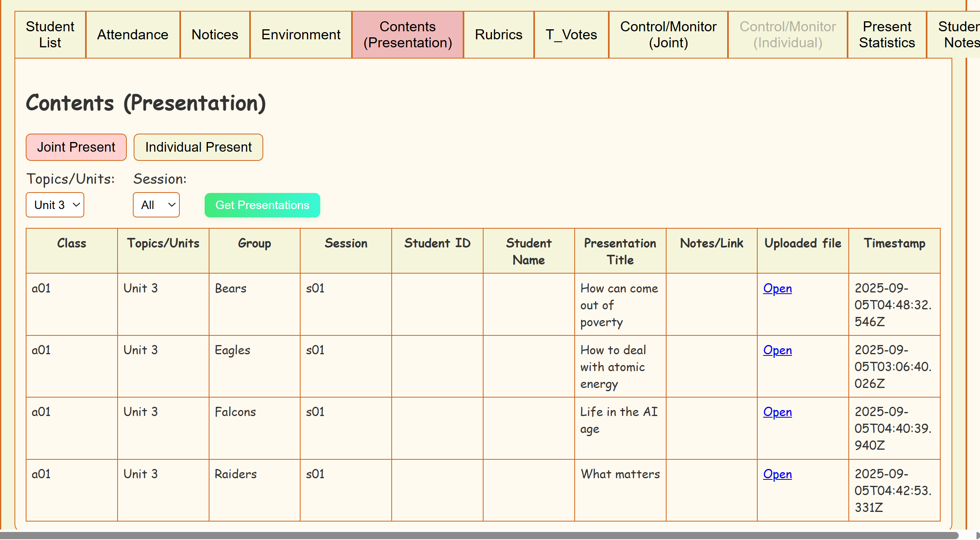Switch to Individual Present mode

pyautogui.click(x=198, y=147)
